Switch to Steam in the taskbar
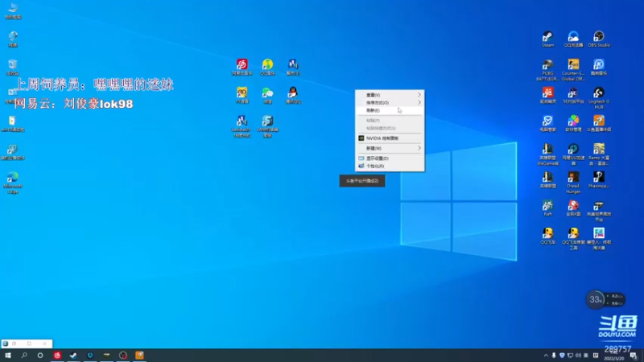The image size is (644, 362). 73,356
